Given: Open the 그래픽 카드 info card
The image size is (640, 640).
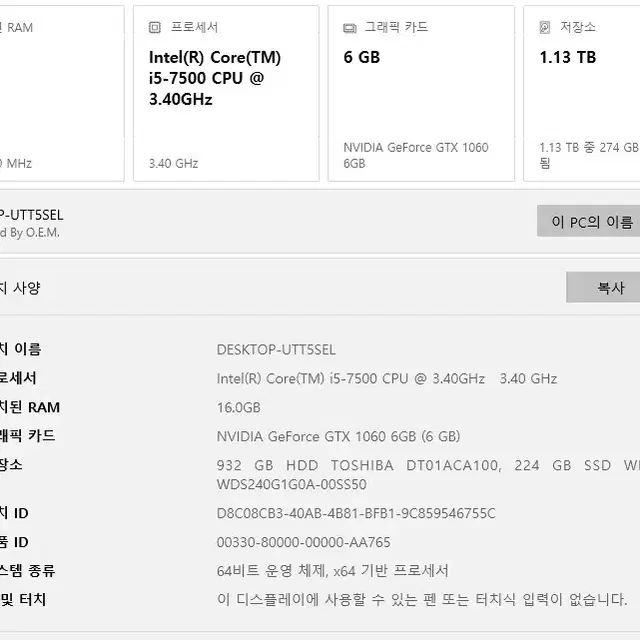Looking at the screenshot, I should pyautogui.click(x=421, y=93).
